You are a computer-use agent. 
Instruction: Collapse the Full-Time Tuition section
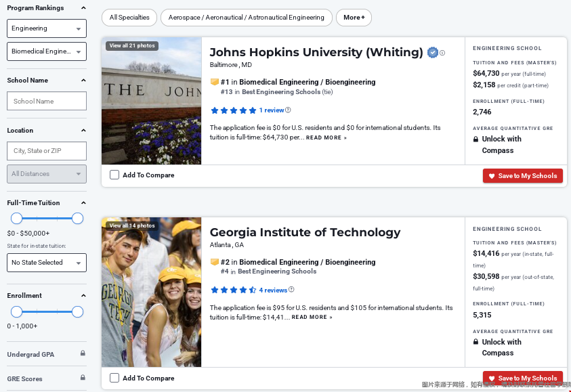83,202
